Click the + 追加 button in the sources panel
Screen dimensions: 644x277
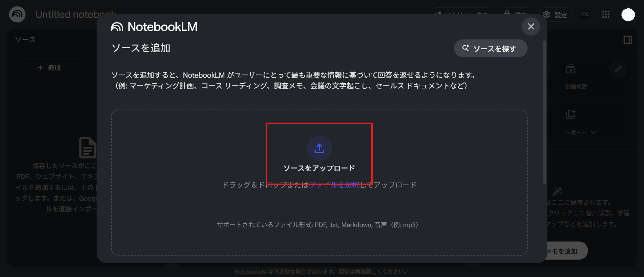pos(50,67)
